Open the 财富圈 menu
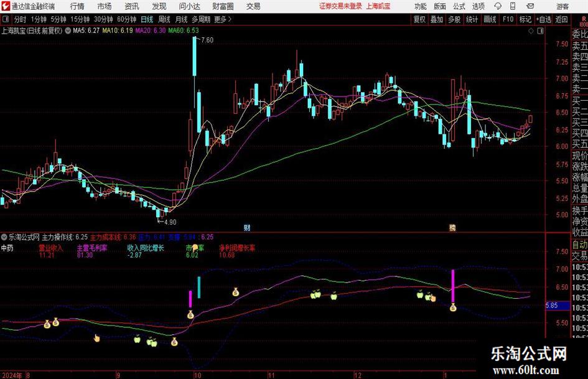This screenshot has height=379, width=588. 223,6
